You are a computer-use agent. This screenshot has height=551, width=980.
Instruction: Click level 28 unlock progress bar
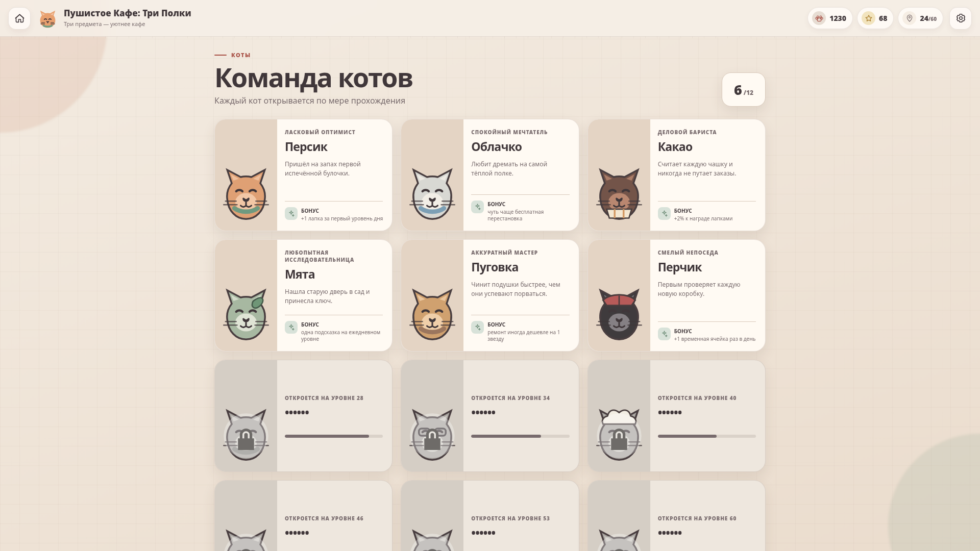(x=334, y=436)
